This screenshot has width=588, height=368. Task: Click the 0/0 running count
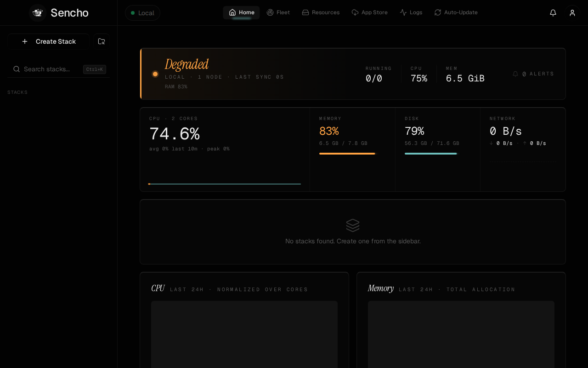374,78
